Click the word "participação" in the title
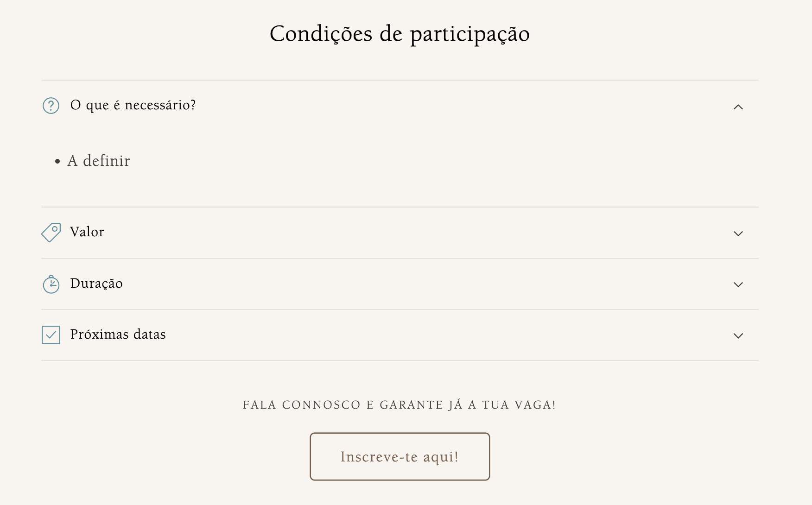Screen dimensions: 812x505 point(469,34)
